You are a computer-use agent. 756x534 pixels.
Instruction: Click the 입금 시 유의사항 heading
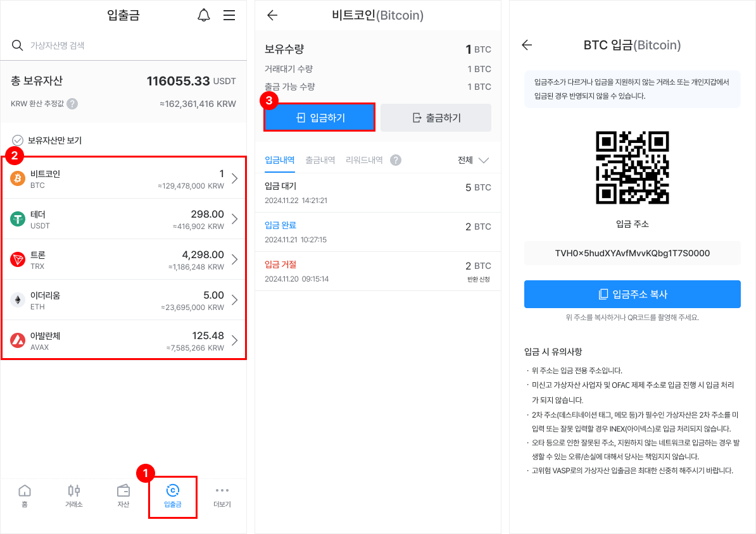pos(553,351)
